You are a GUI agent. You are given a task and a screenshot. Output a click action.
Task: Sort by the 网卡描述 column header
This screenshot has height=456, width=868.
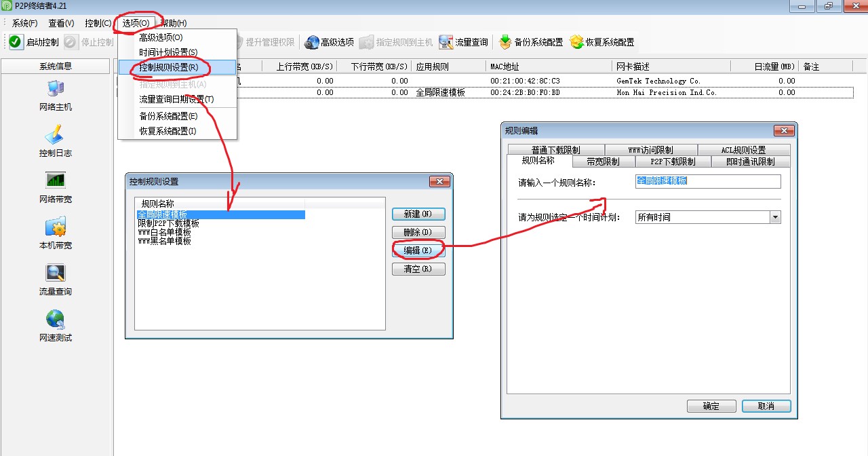(671, 66)
